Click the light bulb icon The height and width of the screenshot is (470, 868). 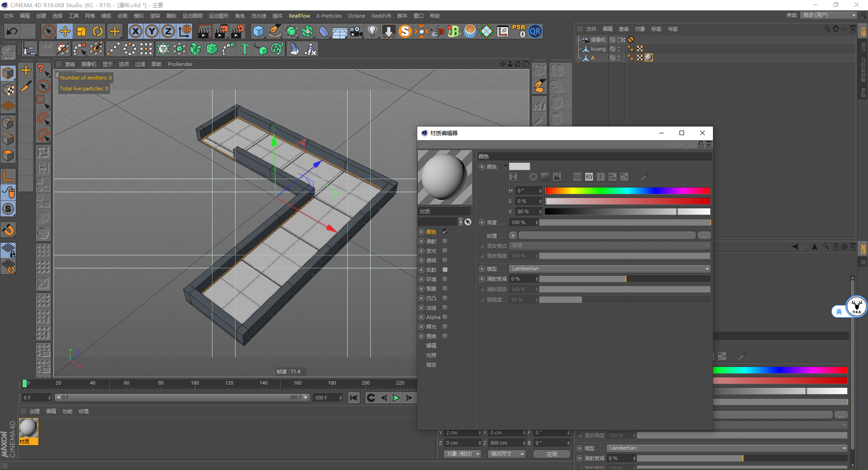pos(372,31)
